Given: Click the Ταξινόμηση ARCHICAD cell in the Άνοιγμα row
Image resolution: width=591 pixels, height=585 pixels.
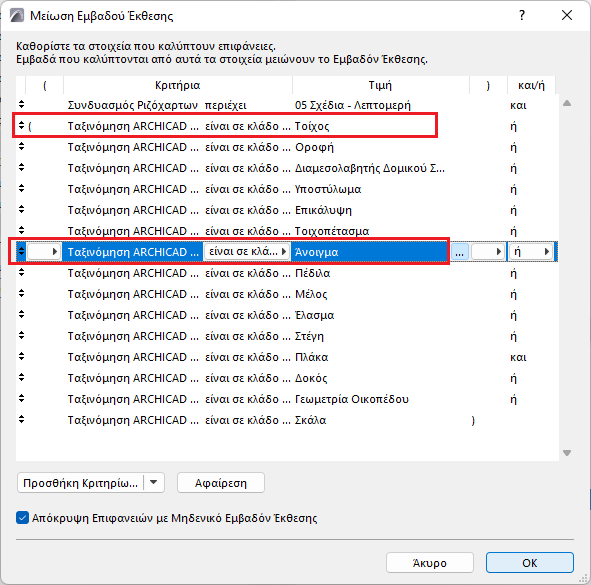Looking at the screenshot, I should click(x=133, y=252).
